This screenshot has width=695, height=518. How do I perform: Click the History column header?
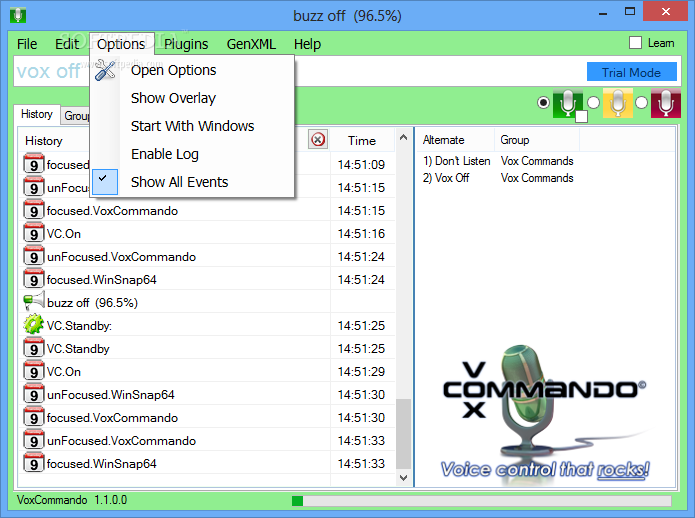tap(43, 140)
